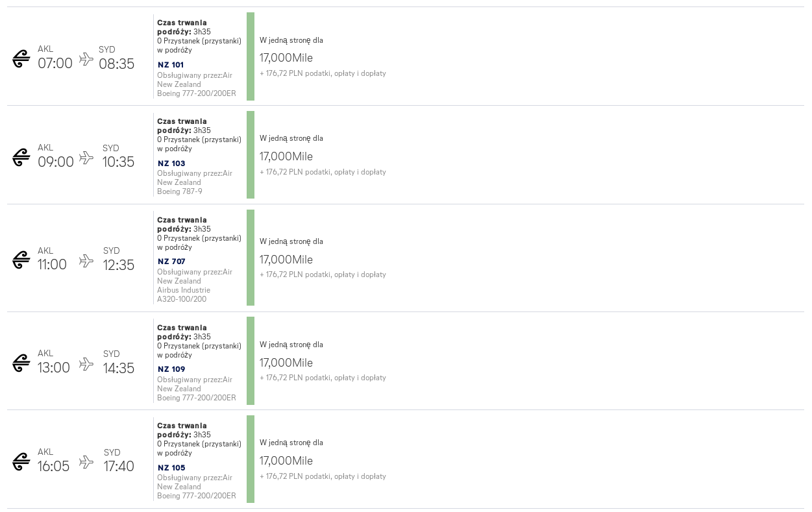Select 17,000 Mile fare for NZ 103
The height and width of the screenshot is (512, 812).
click(286, 156)
